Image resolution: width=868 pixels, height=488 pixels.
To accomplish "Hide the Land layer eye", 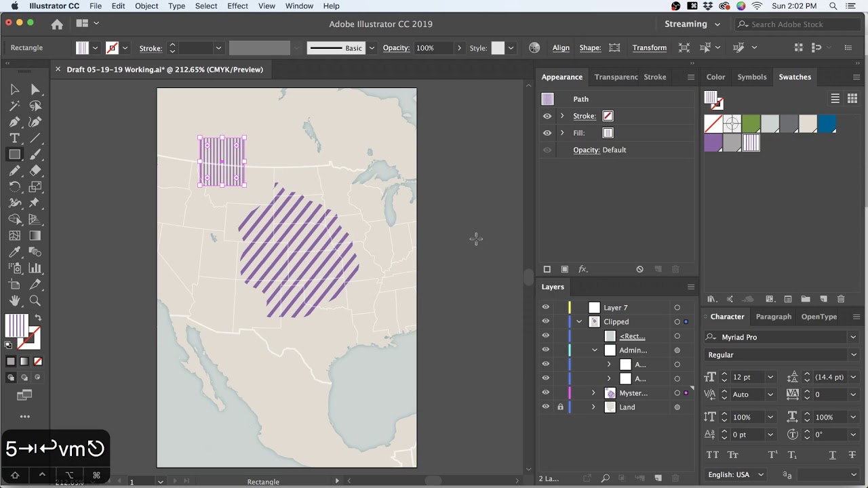I will tap(546, 407).
